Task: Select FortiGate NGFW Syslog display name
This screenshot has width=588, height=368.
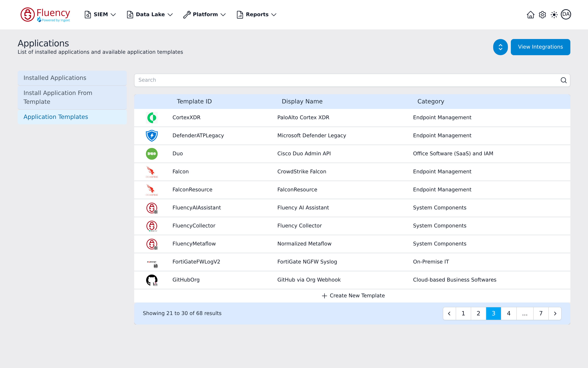Action: click(x=307, y=262)
